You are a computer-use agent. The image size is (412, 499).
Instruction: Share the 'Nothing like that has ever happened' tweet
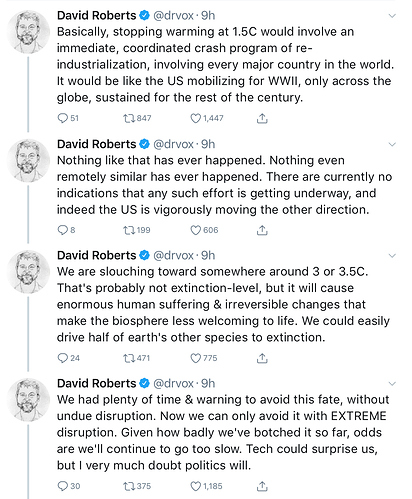coord(262,230)
